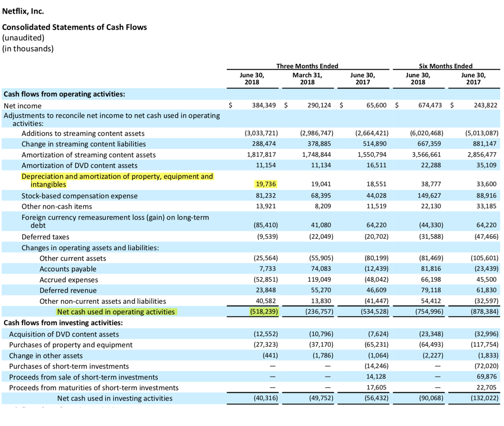This screenshot has width=504, height=426.
Task: Select the 'Three Months Ended' column header
Action: click(307, 66)
